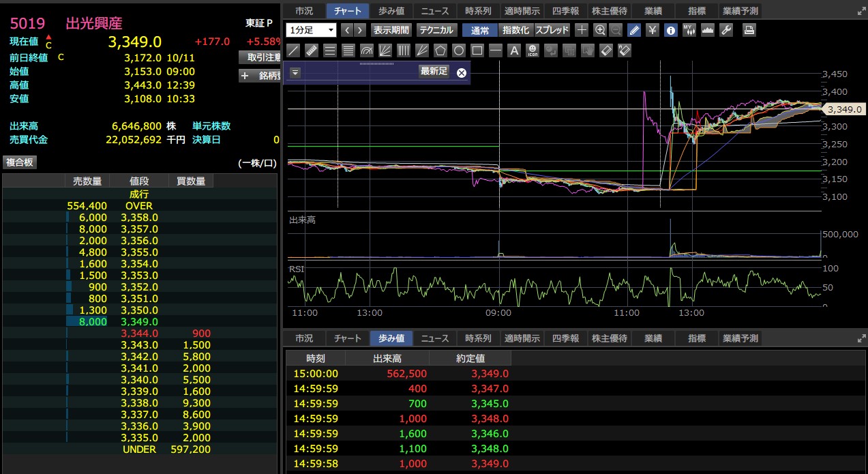Select the 指数化 chart mode
Screen dimensions: 868x474
tap(515, 30)
